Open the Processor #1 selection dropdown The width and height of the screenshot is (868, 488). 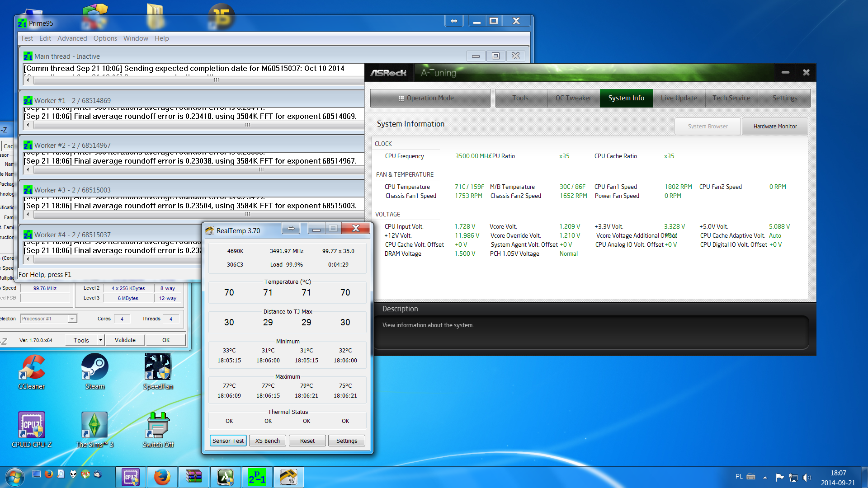click(71, 319)
